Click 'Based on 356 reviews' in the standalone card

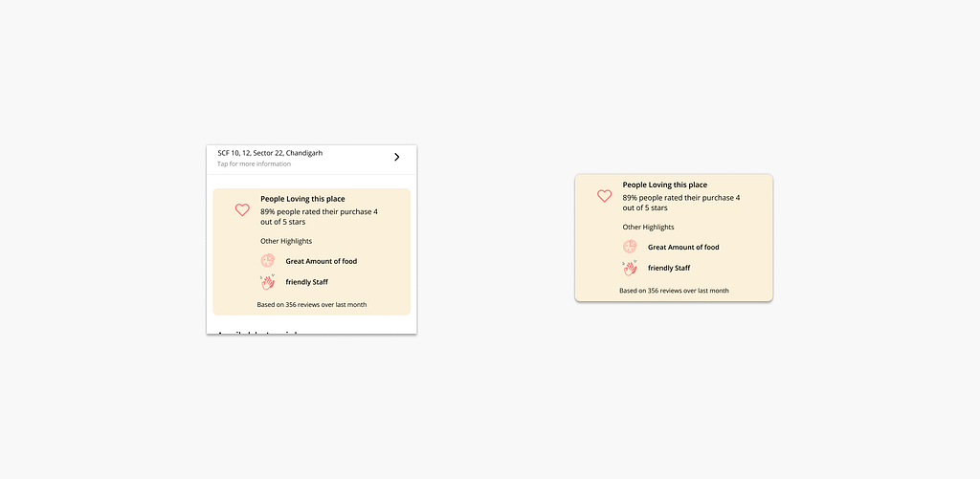(674, 291)
